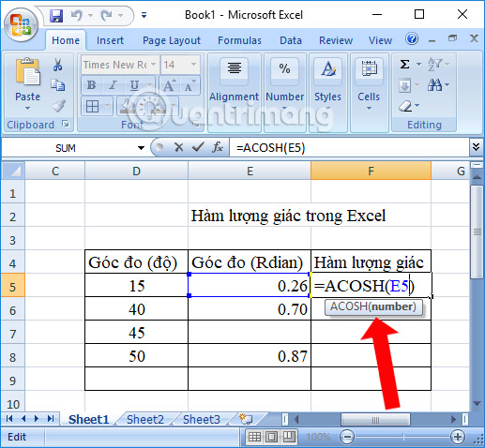
Task: Click the AutoSum sigma icon
Action: coord(404,65)
